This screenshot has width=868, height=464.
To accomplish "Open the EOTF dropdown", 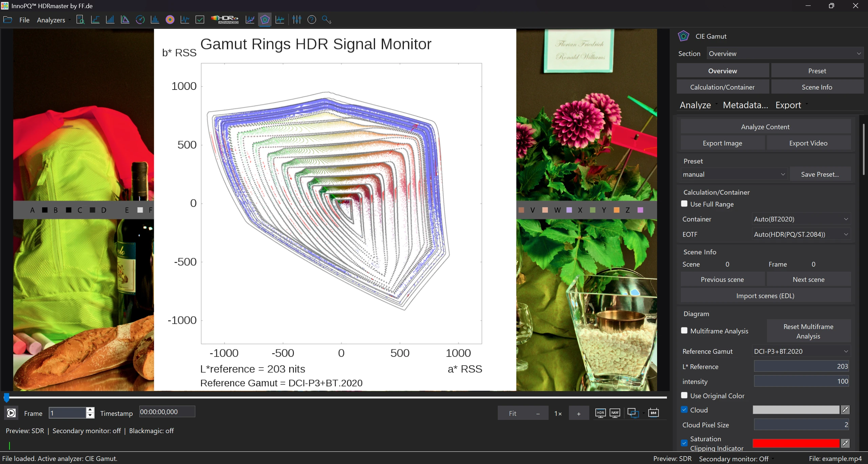I will [801, 234].
